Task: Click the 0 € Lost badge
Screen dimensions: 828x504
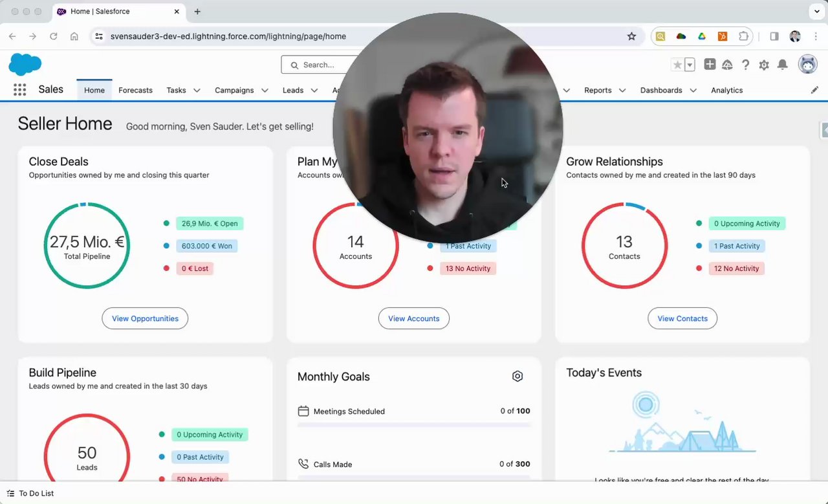Action: coord(195,268)
